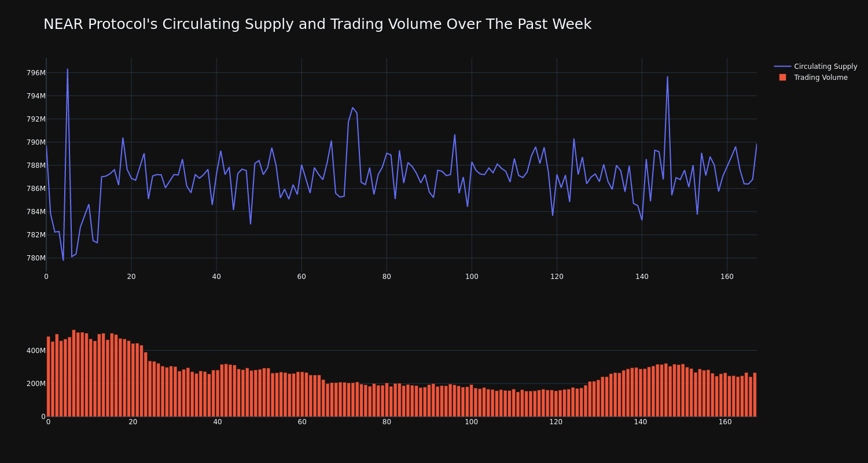Click the supply line peak near 796M
This screenshot has width=868, height=463.
67,69
